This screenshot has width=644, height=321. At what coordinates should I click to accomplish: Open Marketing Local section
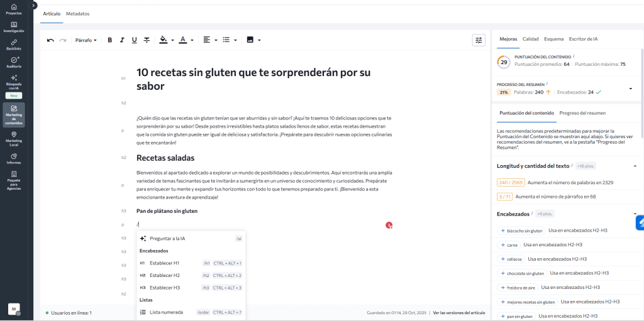coord(14,138)
